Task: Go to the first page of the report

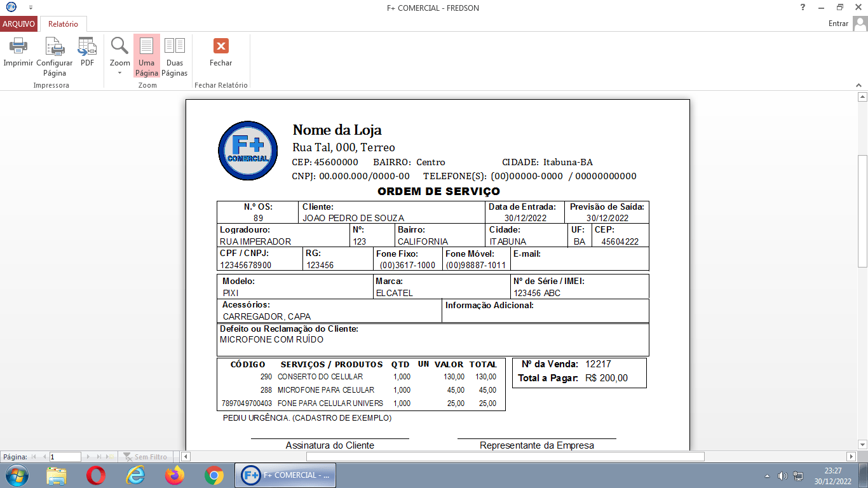Action: click(34, 457)
